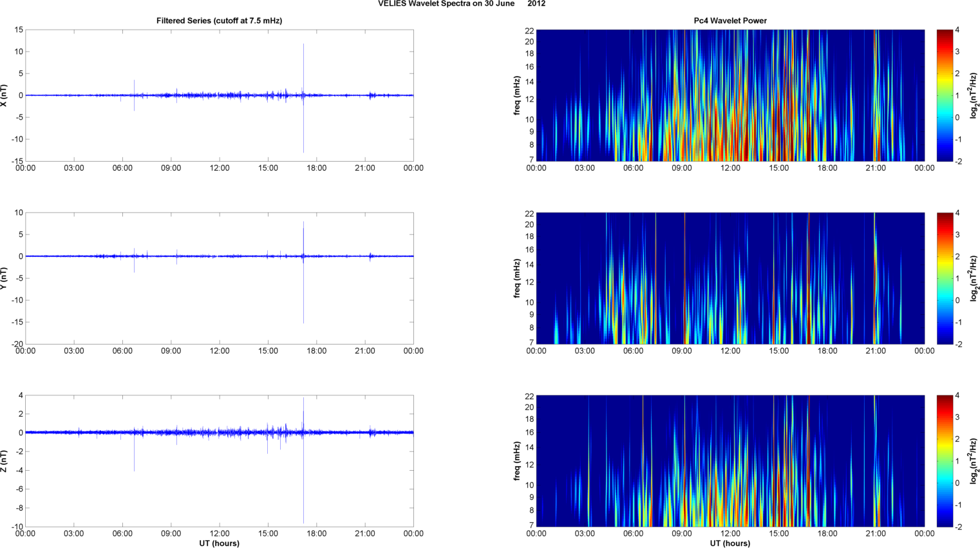Click the middle wavelet plot's colorbar
980x548 pixels.
(944, 278)
